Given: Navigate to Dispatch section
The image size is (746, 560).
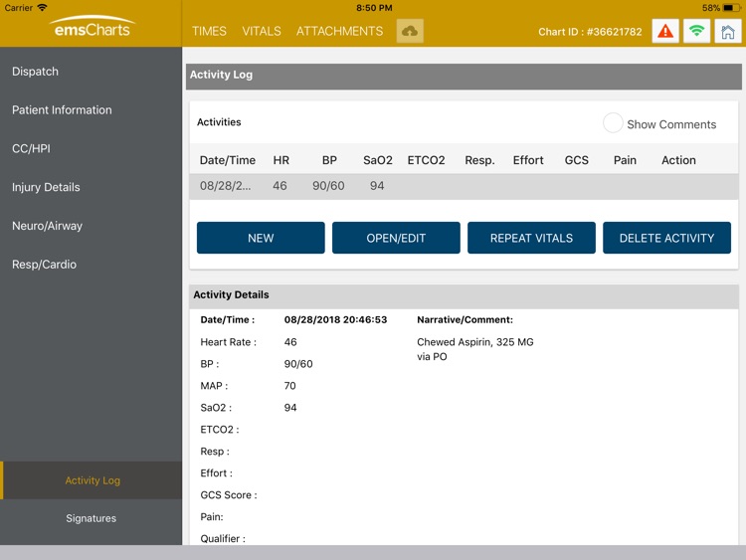Looking at the screenshot, I should [91, 72].
